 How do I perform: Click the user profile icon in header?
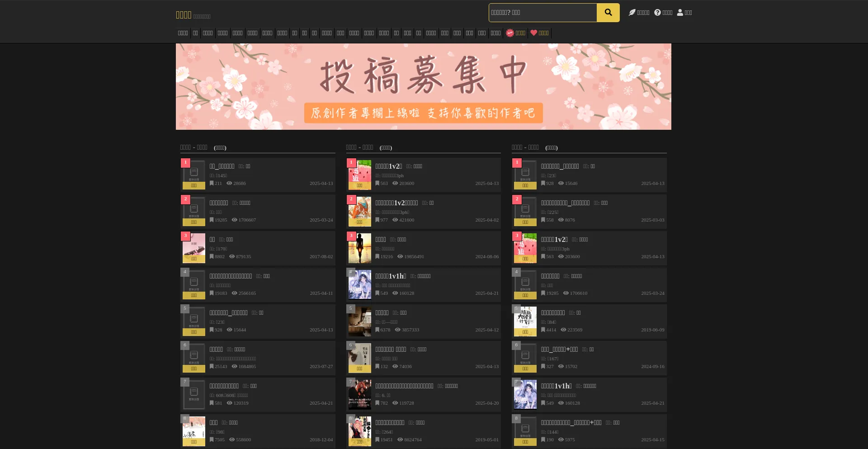click(680, 13)
